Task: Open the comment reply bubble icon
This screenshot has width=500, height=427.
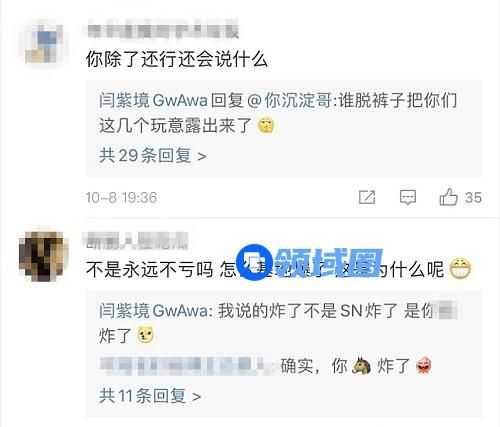Action: pyautogui.click(x=408, y=197)
